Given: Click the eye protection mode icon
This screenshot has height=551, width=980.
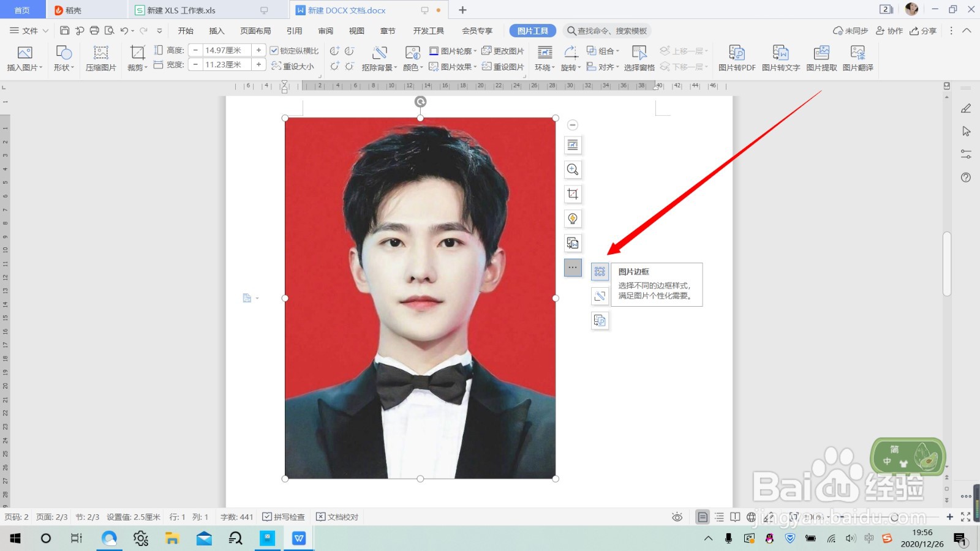Looking at the screenshot, I should [677, 517].
